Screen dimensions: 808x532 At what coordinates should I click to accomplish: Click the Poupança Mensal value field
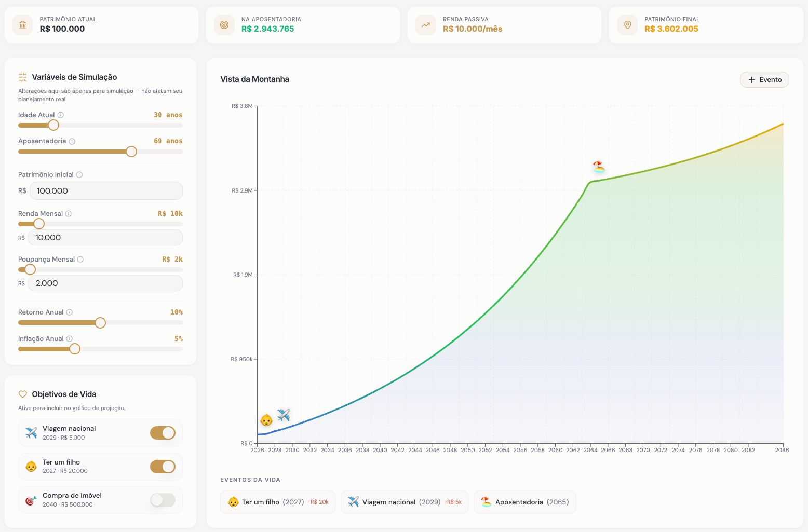(x=105, y=283)
